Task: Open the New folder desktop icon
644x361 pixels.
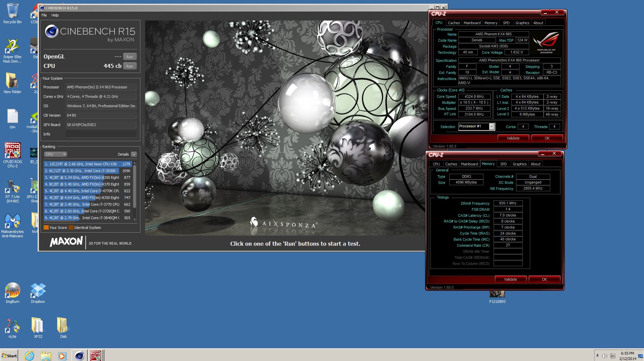Action: [12, 83]
